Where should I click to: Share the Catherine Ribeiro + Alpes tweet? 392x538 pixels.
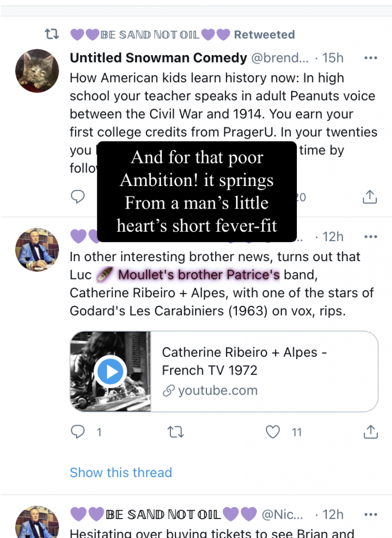(x=370, y=432)
